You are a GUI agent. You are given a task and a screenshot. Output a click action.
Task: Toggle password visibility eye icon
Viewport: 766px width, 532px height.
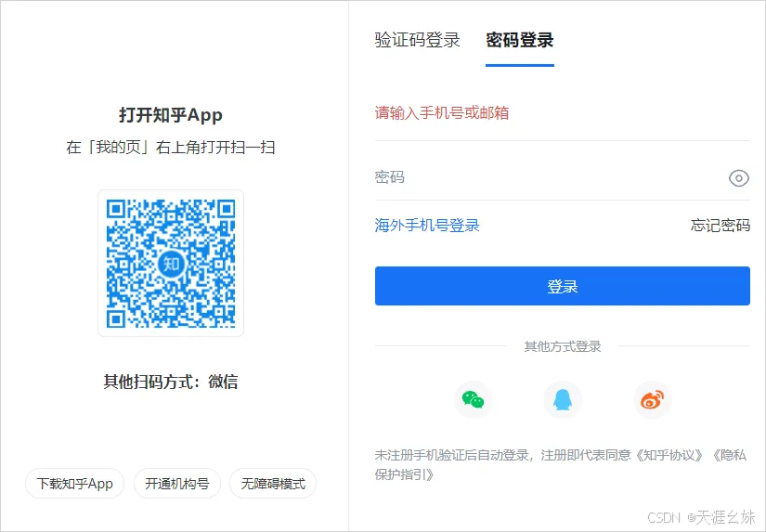coord(739,178)
